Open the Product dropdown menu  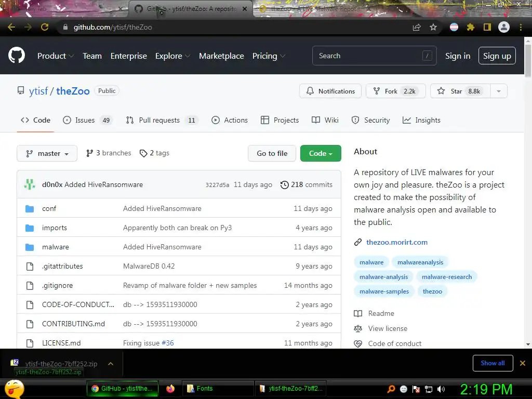pos(55,56)
